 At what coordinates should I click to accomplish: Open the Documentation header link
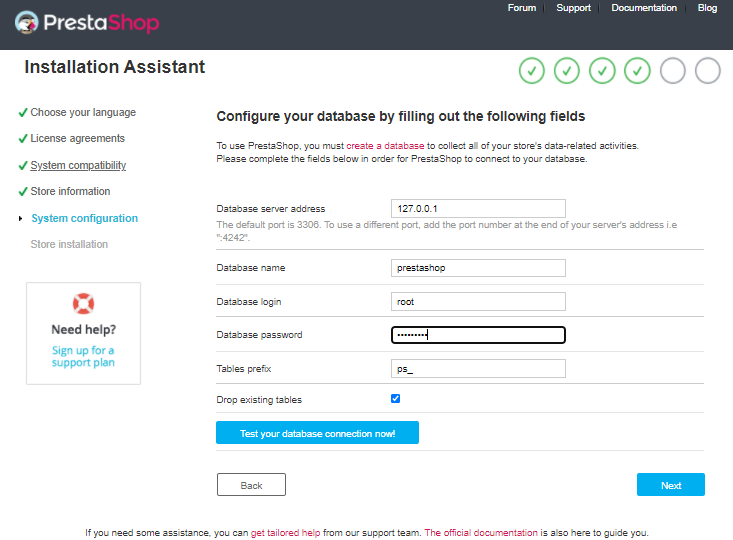(x=643, y=8)
